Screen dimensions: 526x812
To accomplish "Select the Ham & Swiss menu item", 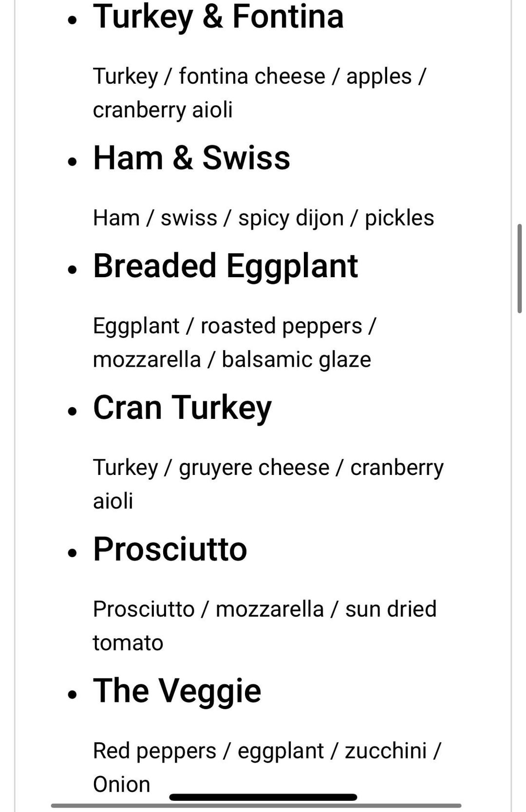I will (191, 158).
